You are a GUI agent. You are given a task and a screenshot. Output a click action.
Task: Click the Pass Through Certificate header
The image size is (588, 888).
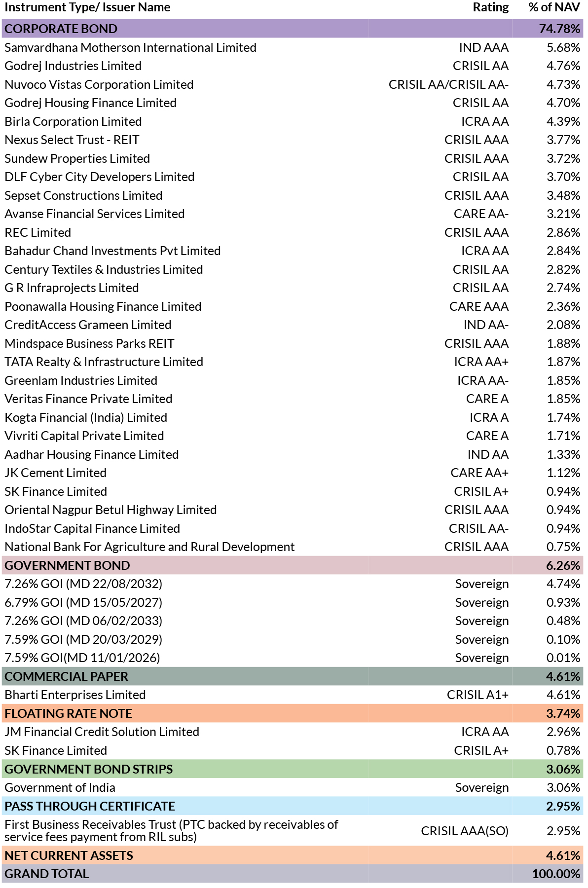tap(90, 806)
